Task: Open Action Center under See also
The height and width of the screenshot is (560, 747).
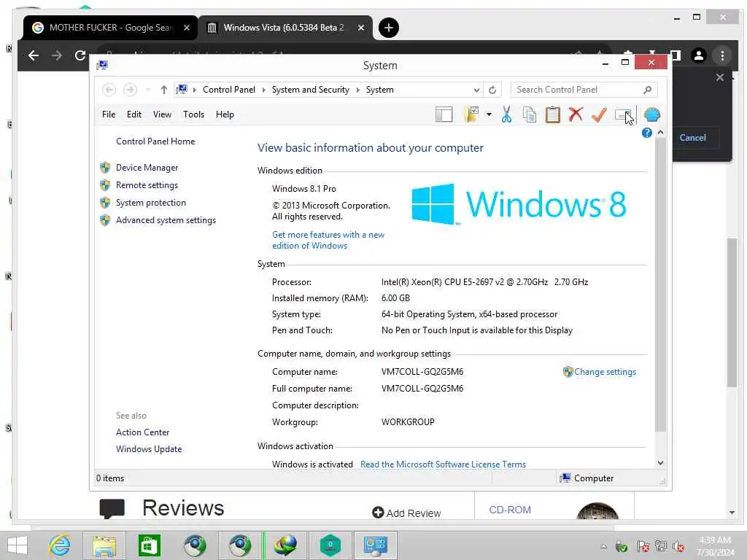Action: [142, 432]
